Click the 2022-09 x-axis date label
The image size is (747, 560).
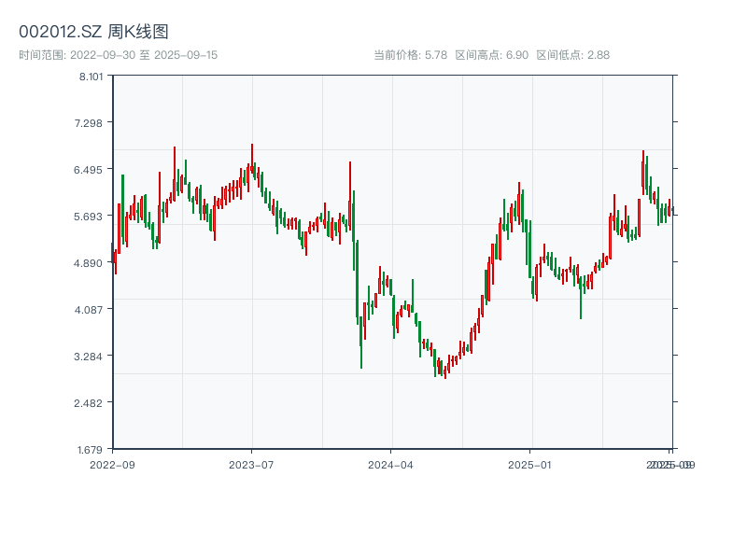click(x=112, y=464)
